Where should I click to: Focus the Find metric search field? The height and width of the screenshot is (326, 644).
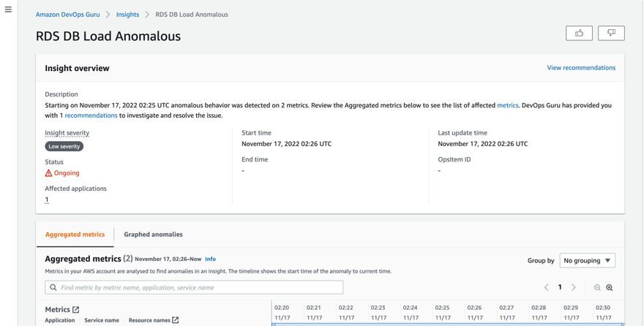click(194, 287)
